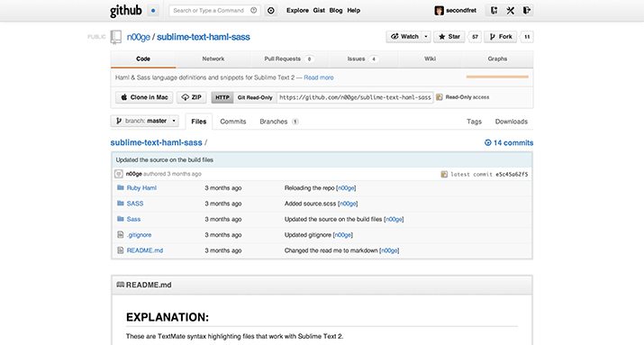Click the clone URL text field
Image resolution: width=644 pixels, height=345 pixels.
coord(355,97)
